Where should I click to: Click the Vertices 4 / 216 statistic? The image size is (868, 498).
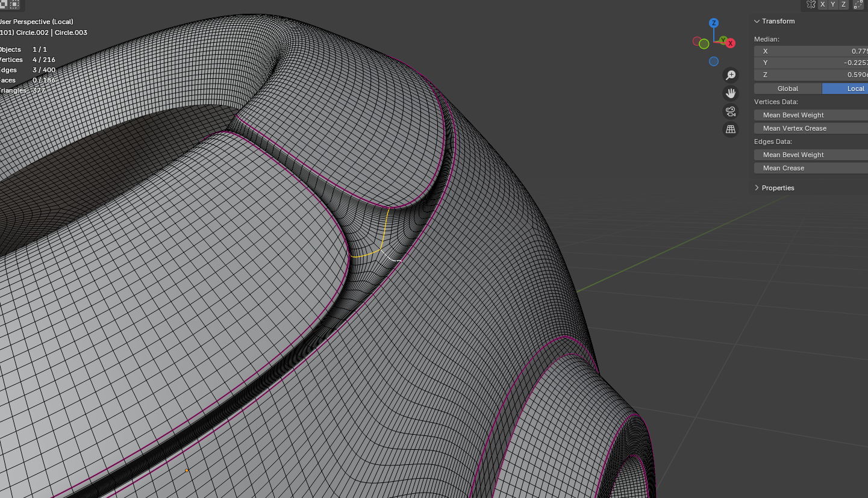(x=28, y=60)
